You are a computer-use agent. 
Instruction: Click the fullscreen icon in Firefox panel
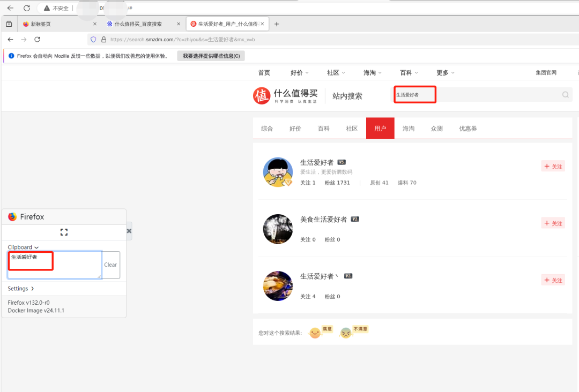[64, 232]
